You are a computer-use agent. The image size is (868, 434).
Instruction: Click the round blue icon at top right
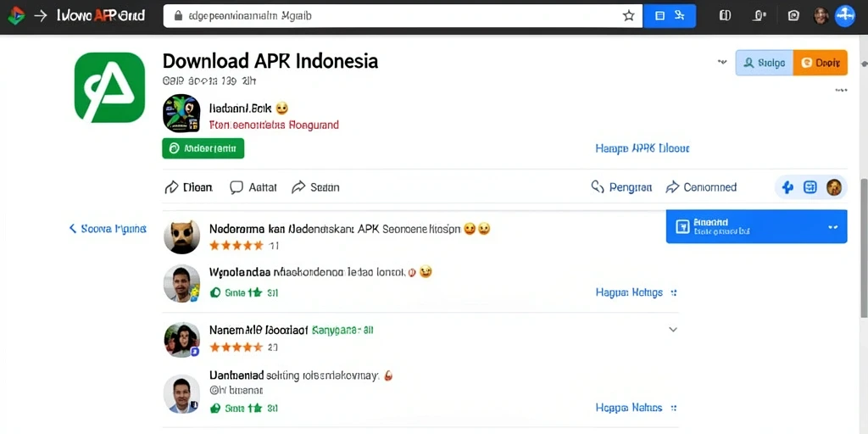(845, 16)
